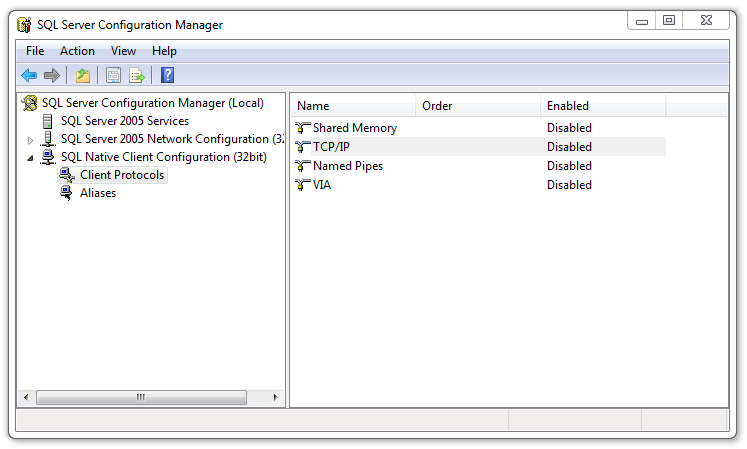Open the File menu
This screenshot has width=747, height=449.
[35, 51]
